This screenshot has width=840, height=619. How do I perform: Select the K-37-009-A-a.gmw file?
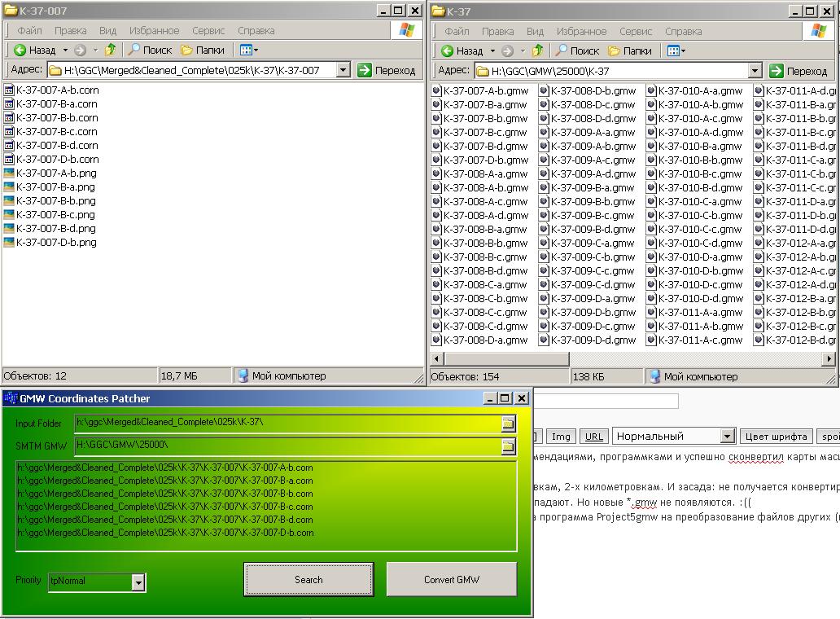click(593, 132)
